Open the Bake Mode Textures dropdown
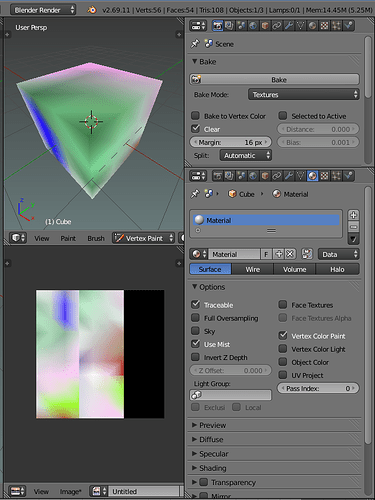 304,95
